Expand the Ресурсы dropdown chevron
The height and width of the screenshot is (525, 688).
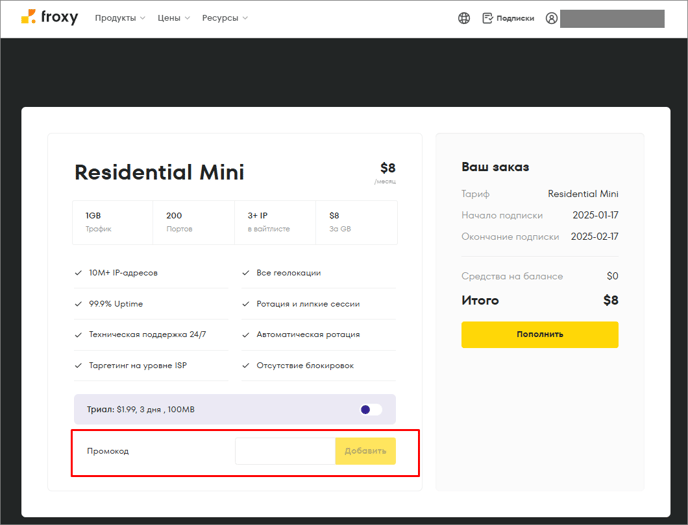point(245,18)
